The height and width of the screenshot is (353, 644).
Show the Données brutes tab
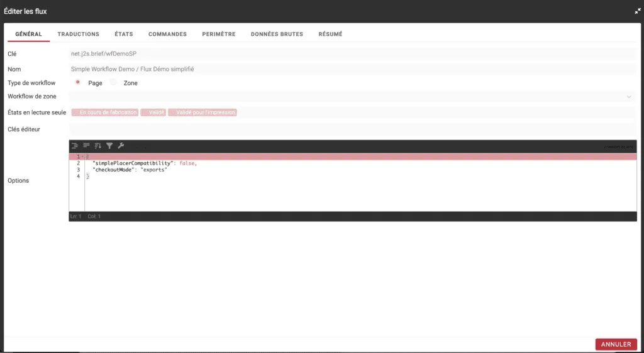[x=277, y=34]
